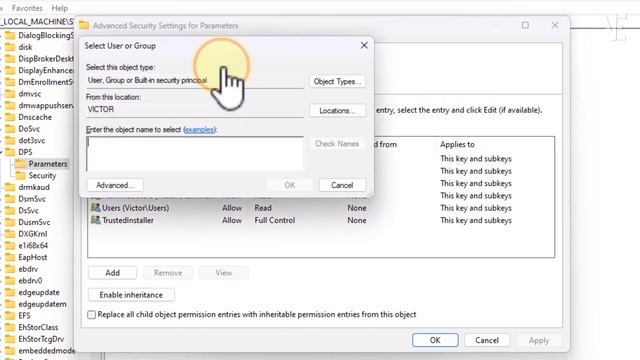Focus the object name text box

tap(195, 154)
